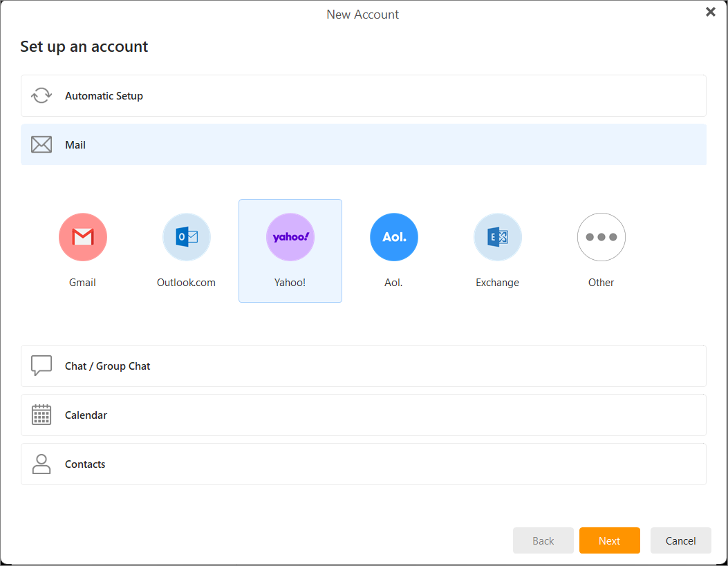Click the Automatic Setup sync arrows icon
The height and width of the screenshot is (566, 728).
coord(41,95)
